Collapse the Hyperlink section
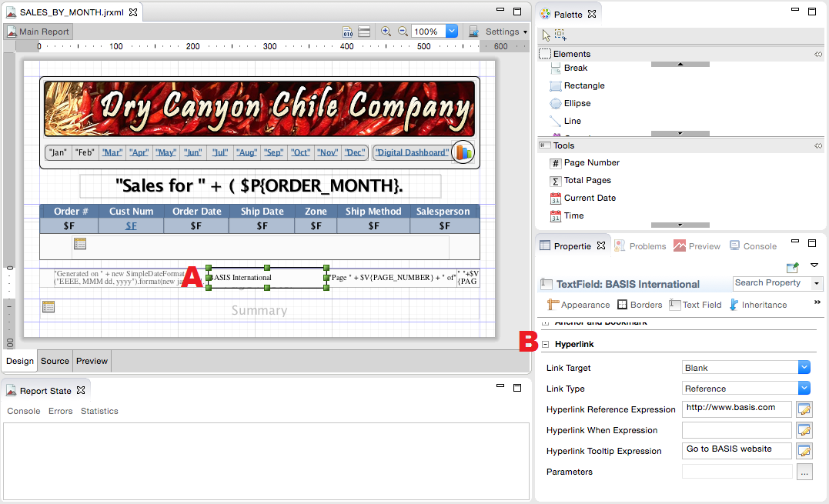The width and height of the screenshot is (829, 504). pyautogui.click(x=545, y=345)
